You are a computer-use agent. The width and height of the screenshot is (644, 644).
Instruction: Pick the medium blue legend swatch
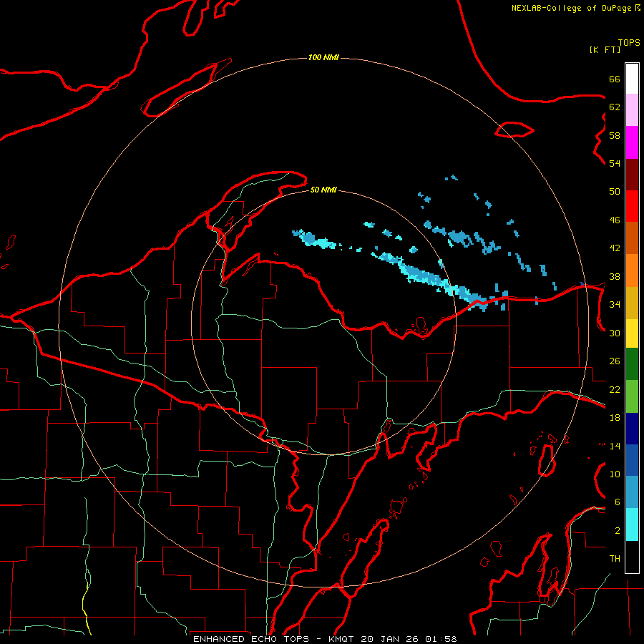[632, 460]
